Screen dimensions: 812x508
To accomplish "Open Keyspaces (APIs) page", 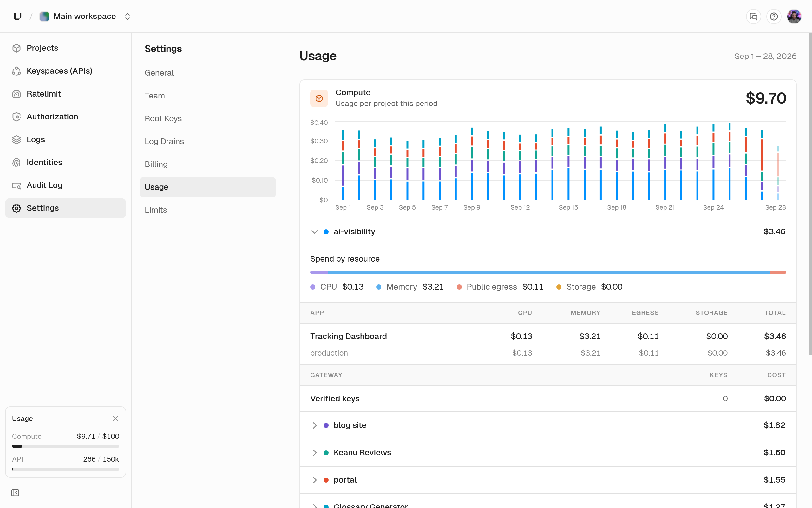I will pyautogui.click(x=65, y=71).
